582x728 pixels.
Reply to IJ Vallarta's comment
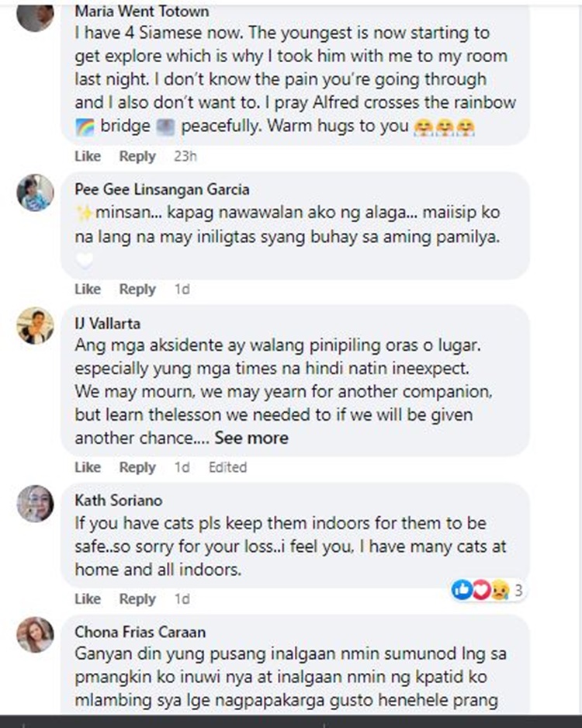click(137, 467)
